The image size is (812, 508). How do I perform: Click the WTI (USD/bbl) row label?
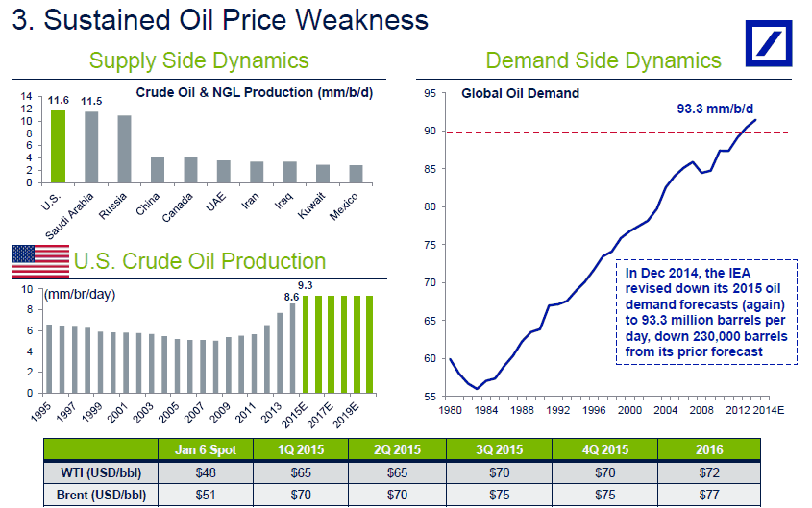(x=101, y=472)
